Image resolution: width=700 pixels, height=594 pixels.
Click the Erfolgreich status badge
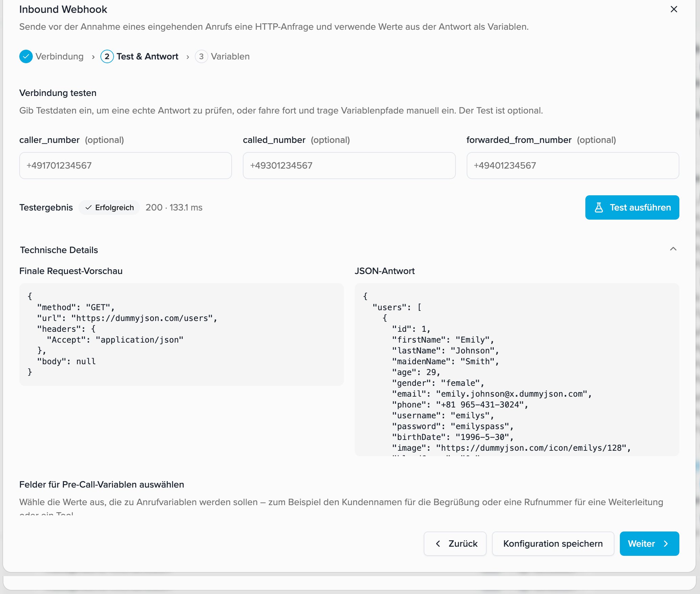(x=109, y=207)
